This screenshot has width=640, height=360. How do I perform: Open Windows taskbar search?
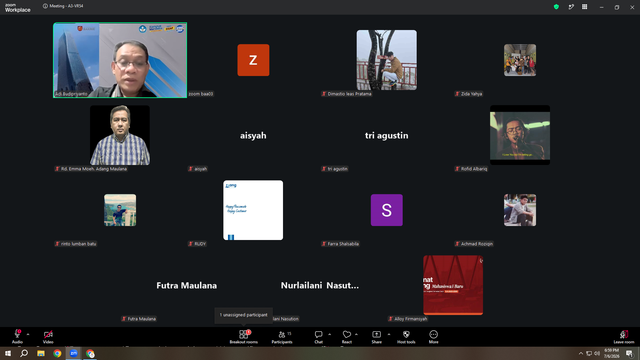coord(24,353)
